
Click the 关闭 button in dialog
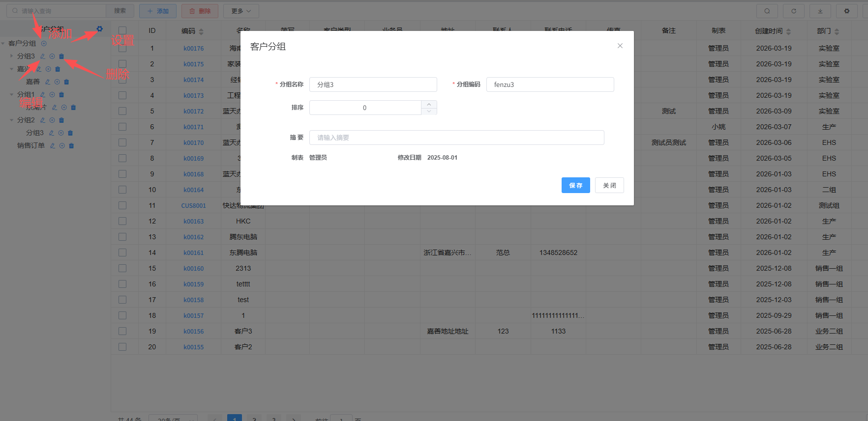(609, 185)
